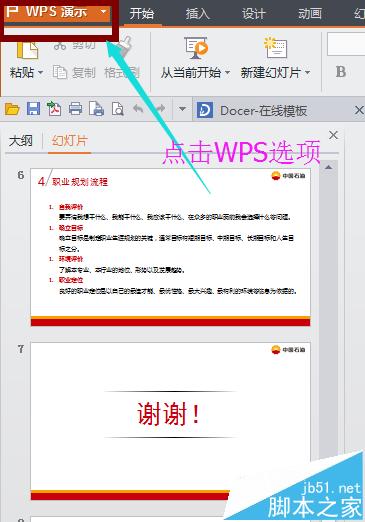The width and height of the screenshot is (365, 522).
Task: Click the redo arrow icon
Action: 160,109
